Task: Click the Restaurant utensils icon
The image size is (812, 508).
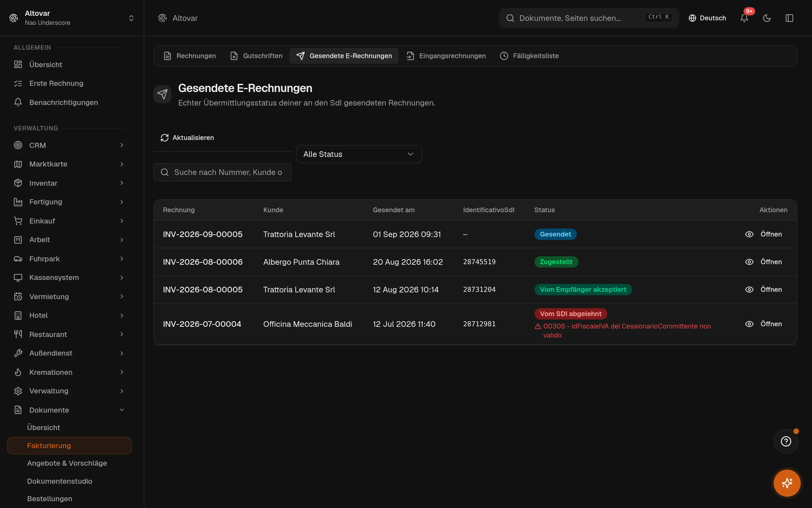Action: (x=18, y=334)
